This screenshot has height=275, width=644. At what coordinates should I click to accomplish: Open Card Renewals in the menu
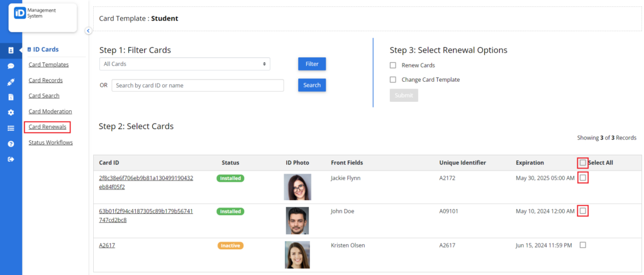click(x=47, y=127)
